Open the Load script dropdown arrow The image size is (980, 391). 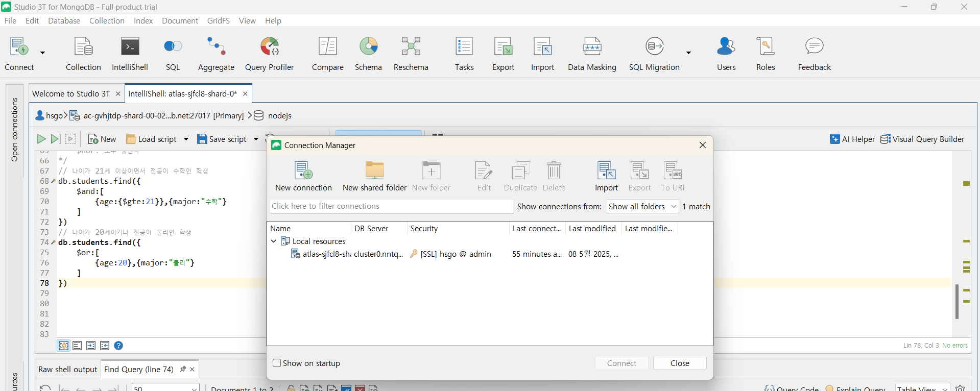186,139
